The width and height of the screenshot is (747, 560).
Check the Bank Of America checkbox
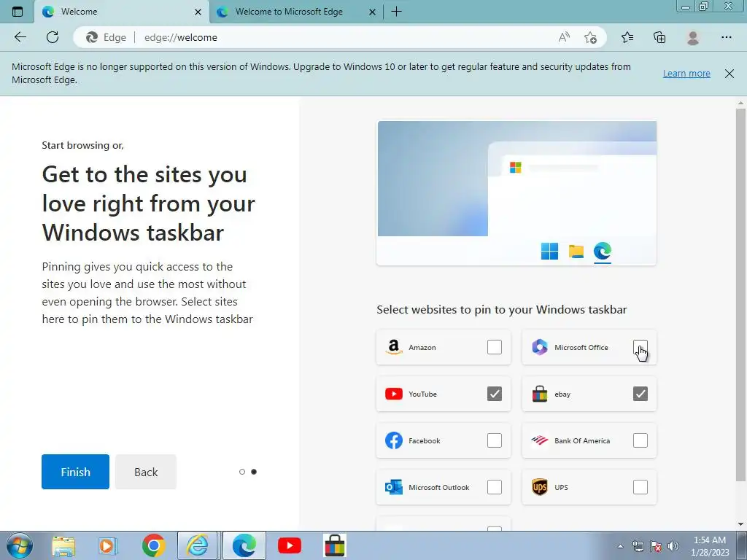(640, 440)
